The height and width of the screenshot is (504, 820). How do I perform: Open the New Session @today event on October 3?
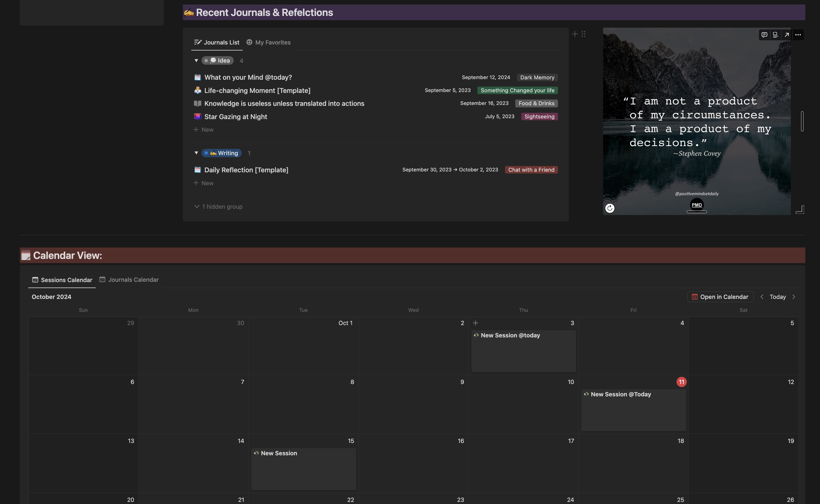pos(523,351)
